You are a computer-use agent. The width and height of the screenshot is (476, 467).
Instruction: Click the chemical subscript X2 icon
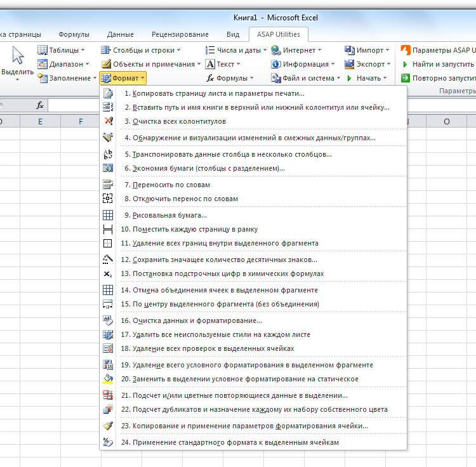(108, 273)
